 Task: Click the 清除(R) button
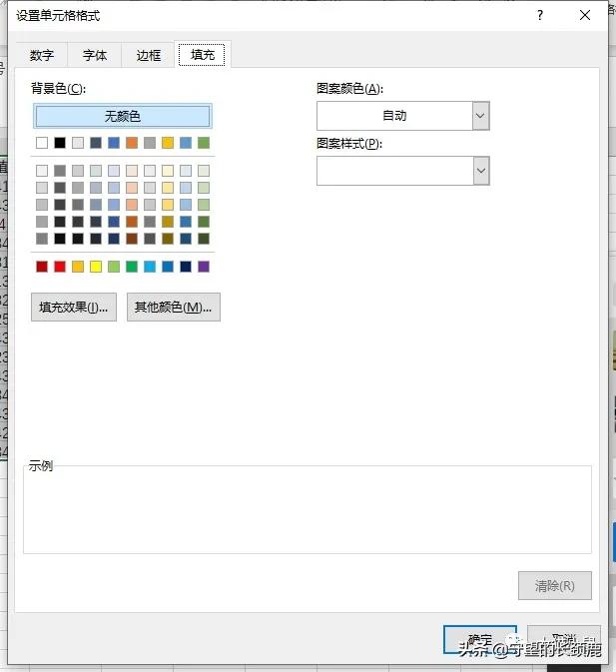(555, 585)
